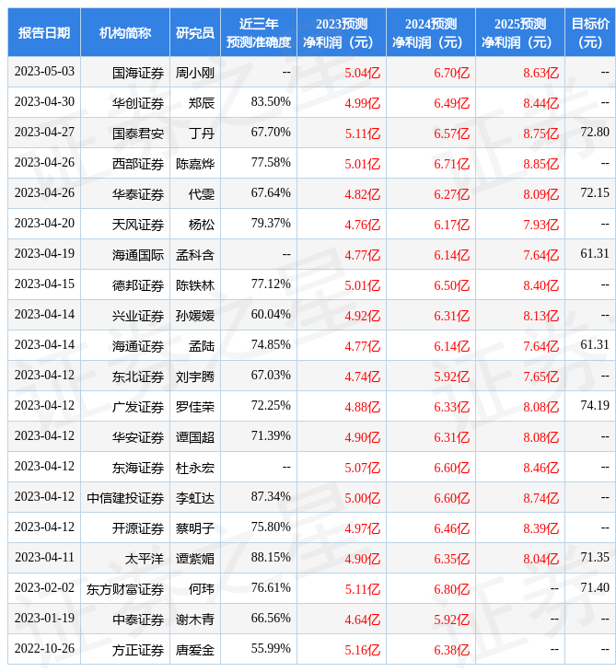616x672 pixels.
Task: Click the 2025预测净利润 column header
Action: point(520,32)
